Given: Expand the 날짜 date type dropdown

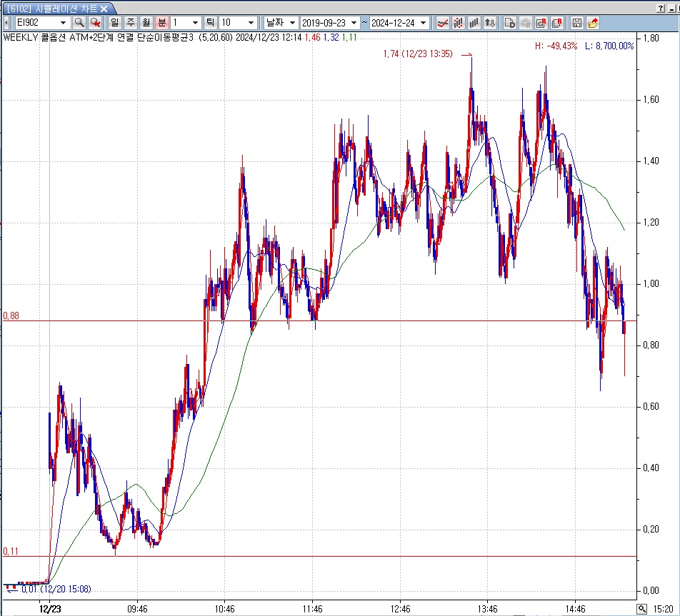Looking at the screenshot, I should click(x=292, y=23).
